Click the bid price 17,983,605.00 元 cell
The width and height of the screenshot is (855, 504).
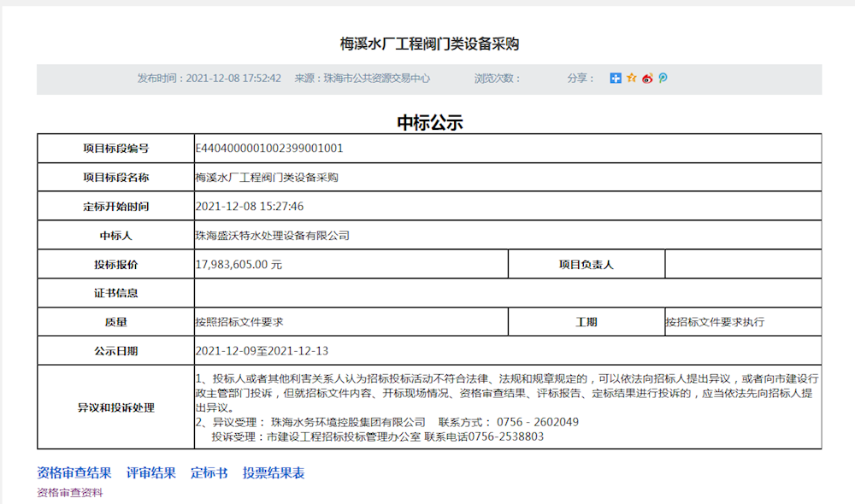pos(242,264)
